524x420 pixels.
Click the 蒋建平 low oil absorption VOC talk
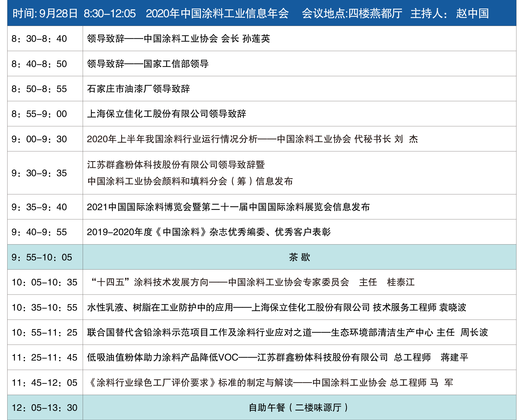pyautogui.click(x=277, y=358)
